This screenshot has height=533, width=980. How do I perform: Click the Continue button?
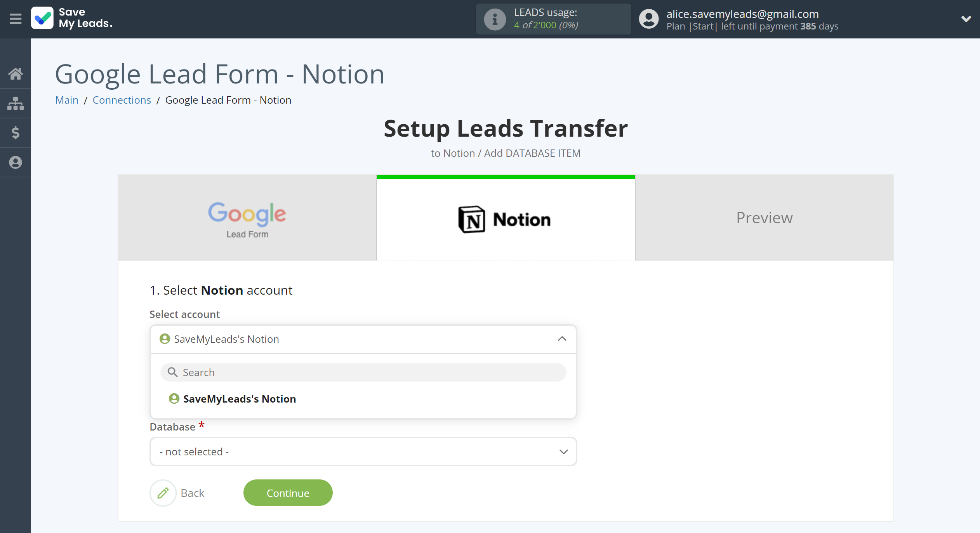click(287, 493)
